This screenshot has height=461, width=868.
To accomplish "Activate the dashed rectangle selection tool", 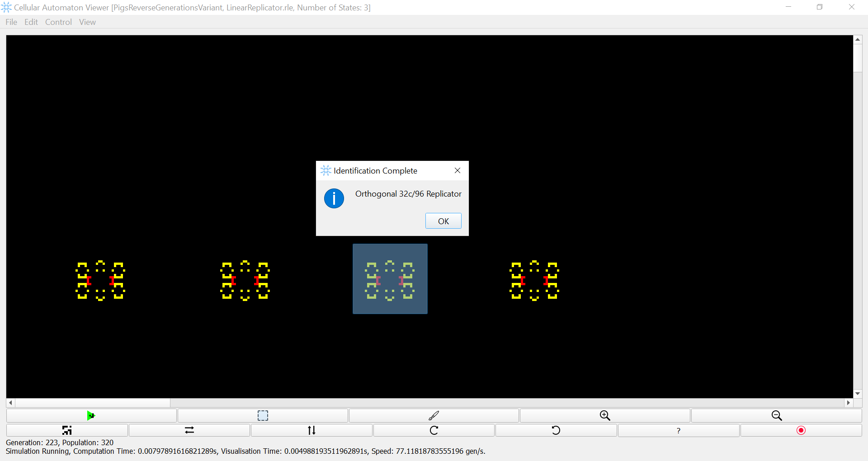I will pyautogui.click(x=263, y=415).
